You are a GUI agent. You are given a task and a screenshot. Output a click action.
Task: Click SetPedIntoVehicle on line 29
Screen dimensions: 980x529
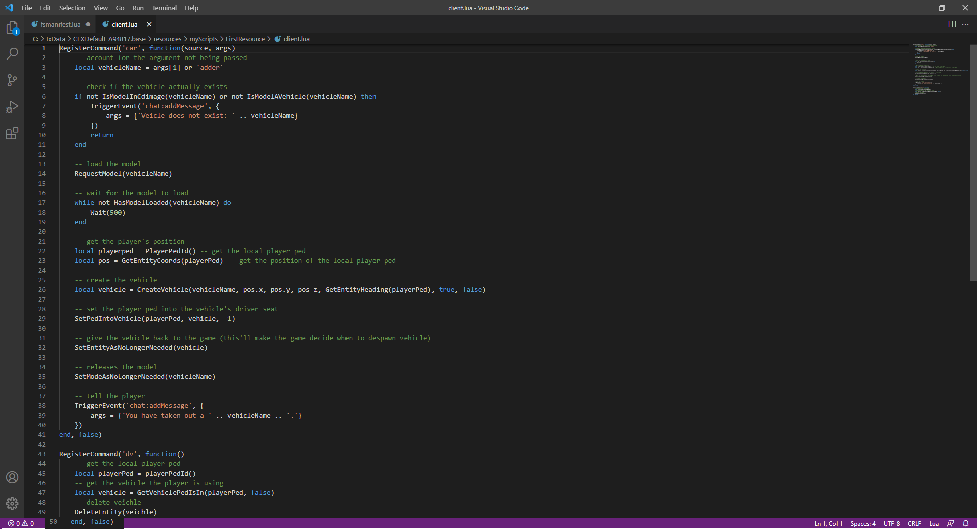[x=108, y=318]
